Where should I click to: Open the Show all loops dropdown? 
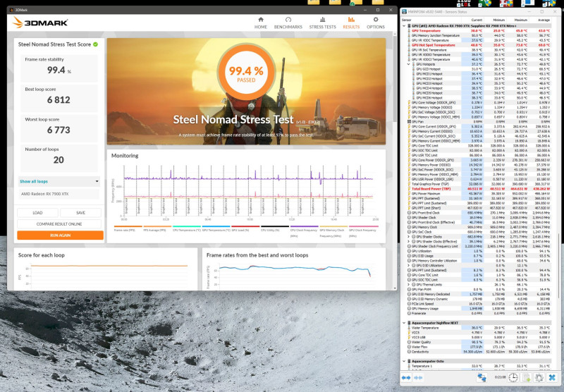[59, 181]
